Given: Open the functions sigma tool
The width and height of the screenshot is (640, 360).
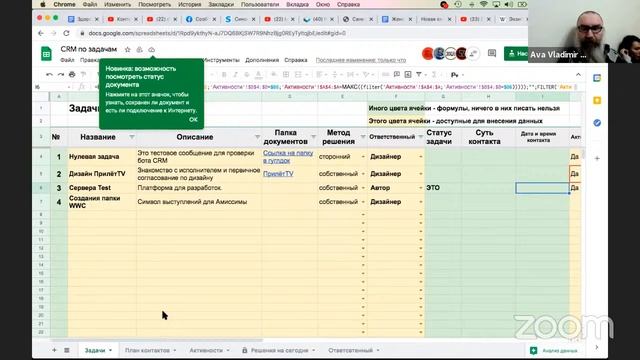Looking at the screenshot, I should [x=434, y=74].
